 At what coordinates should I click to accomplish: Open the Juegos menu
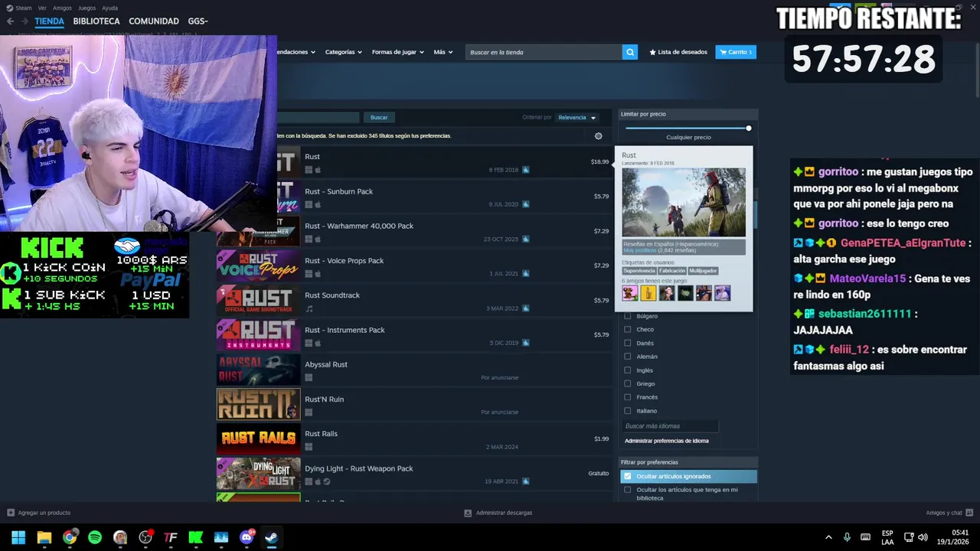[x=87, y=8]
